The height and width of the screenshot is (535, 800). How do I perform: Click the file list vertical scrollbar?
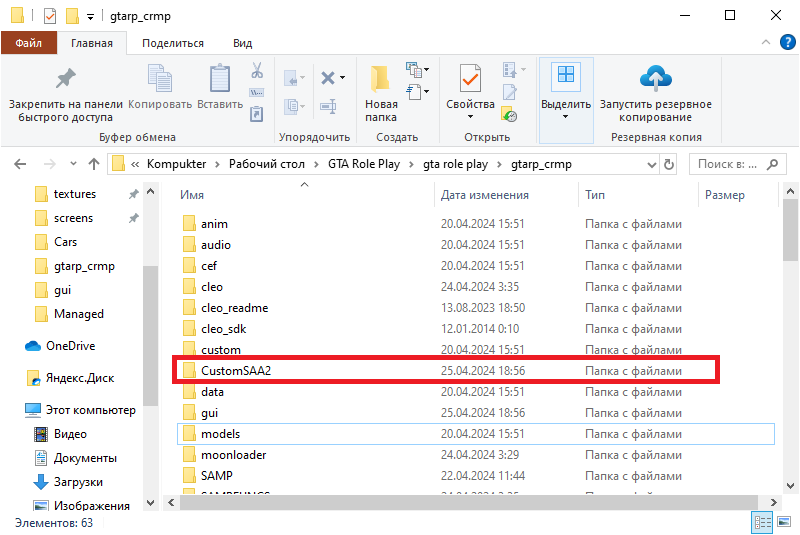tap(790, 230)
